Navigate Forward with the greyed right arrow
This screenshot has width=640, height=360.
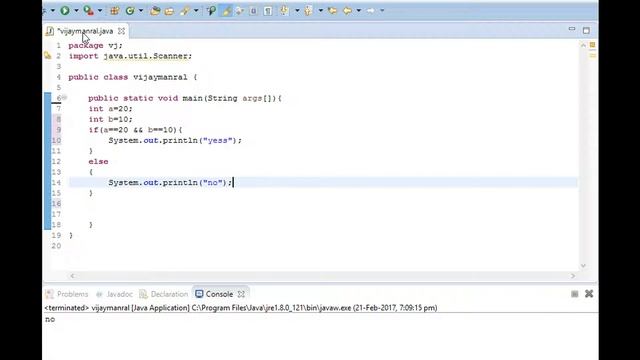tap(370, 11)
